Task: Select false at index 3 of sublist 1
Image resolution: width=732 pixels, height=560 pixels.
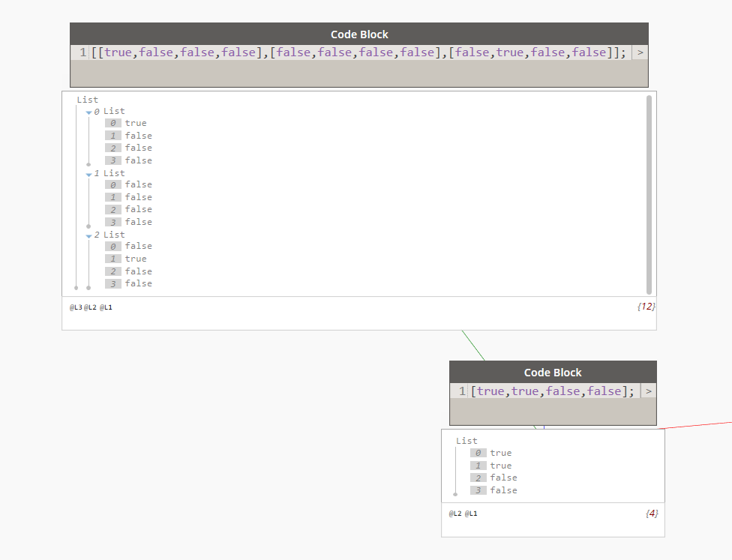Action: (x=138, y=222)
